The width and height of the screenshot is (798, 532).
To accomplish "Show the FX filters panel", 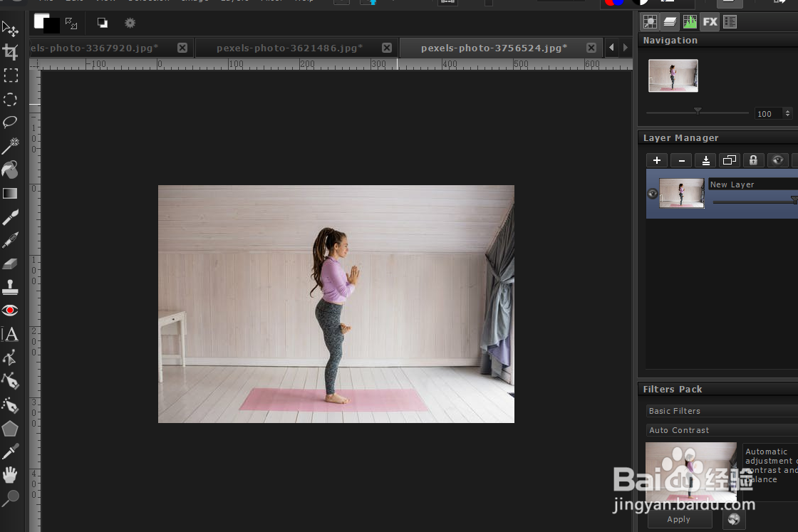I will coord(710,22).
